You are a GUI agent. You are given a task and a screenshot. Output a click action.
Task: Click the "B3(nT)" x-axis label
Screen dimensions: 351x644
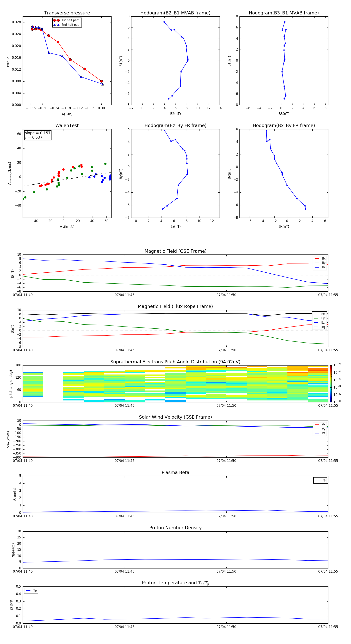click(284, 114)
